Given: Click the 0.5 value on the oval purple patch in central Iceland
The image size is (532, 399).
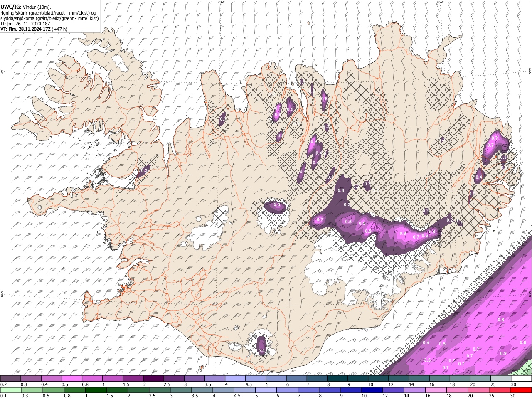Looking at the screenshot, I should point(277,205).
